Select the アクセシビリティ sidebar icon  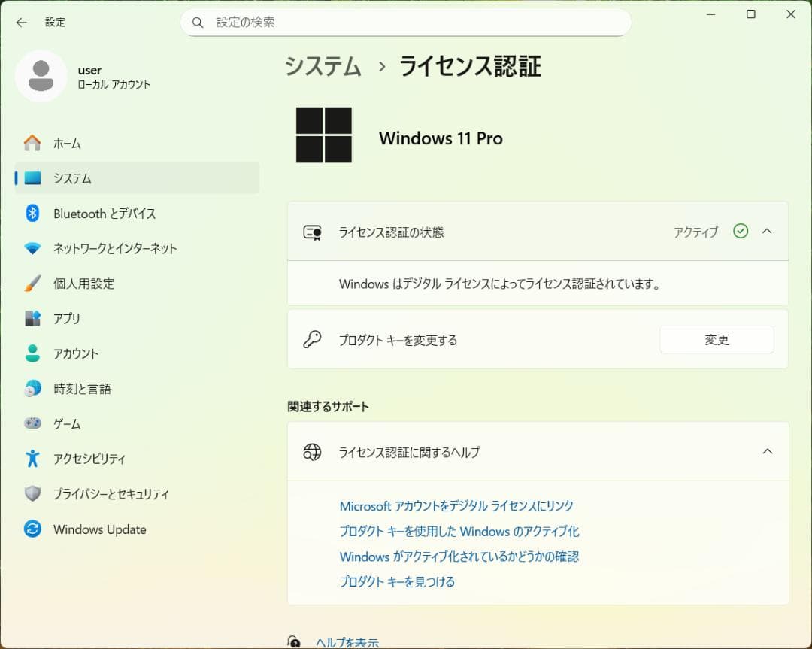click(x=32, y=459)
